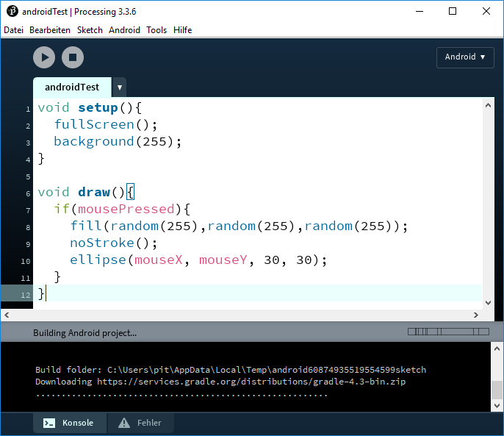Open the Android menu
This screenshot has height=436, width=504.
click(124, 30)
